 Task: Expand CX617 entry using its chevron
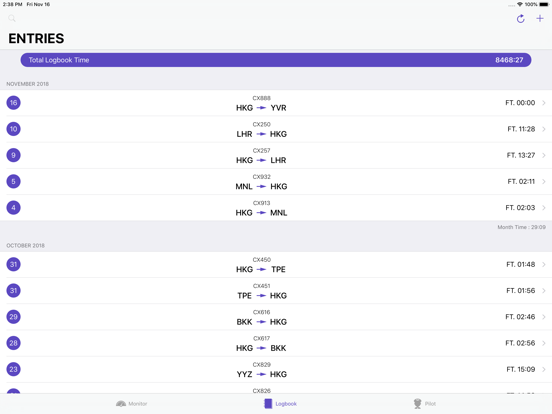coord(544,343)
